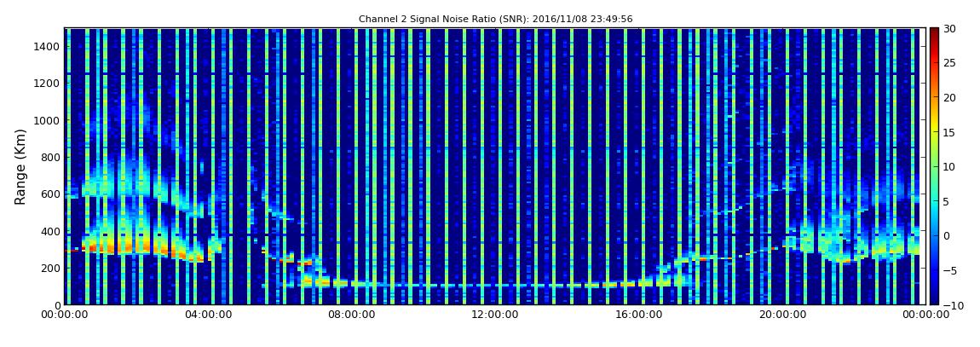Image resolution: width=980 pixels, height=347 pixels.
Task: Click the 200 range tick label
Action: pyautogui.click(x=50, y=269)
